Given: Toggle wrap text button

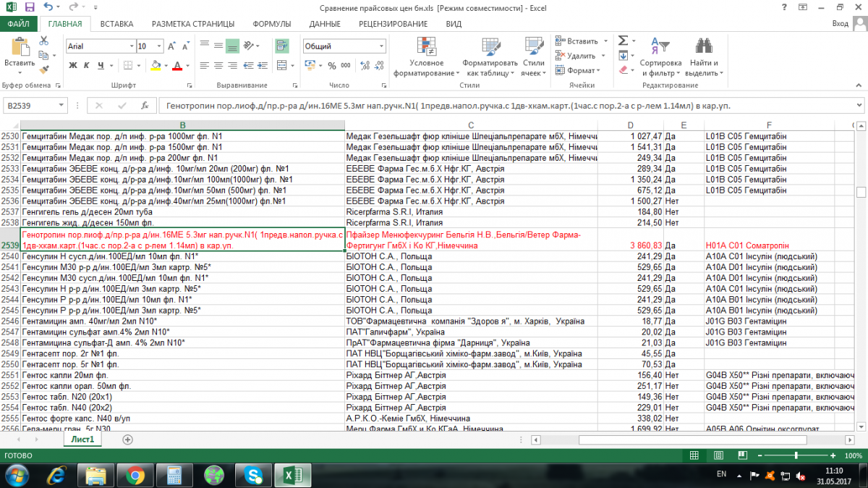Looking at the screenshot, I should [282, 46].
